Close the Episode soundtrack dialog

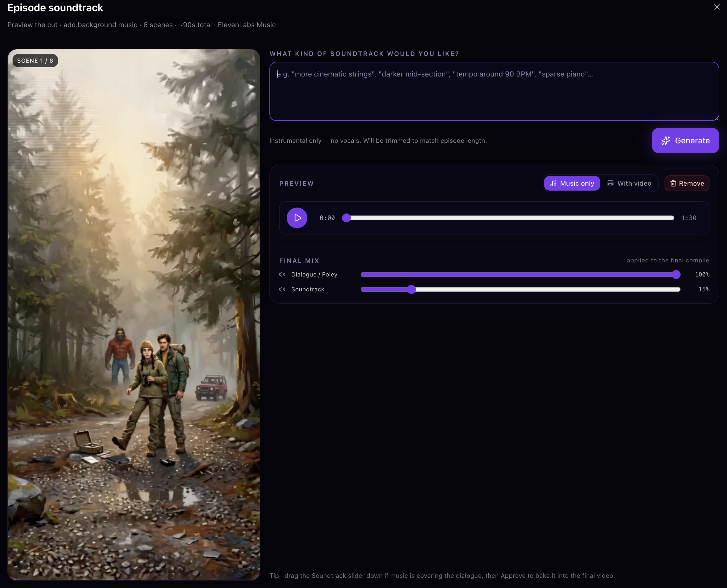[x=717, y=7]
